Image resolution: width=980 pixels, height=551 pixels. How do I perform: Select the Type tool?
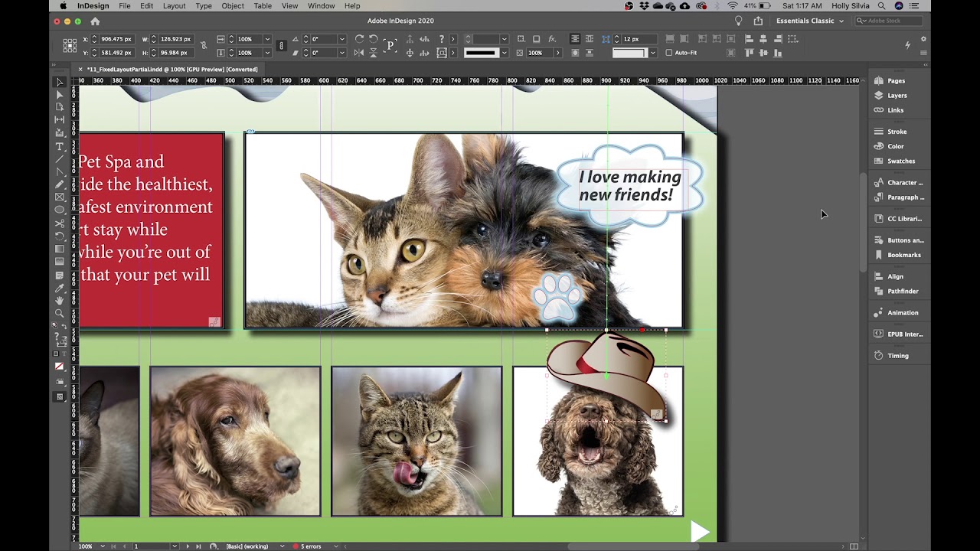click(60, 146)
